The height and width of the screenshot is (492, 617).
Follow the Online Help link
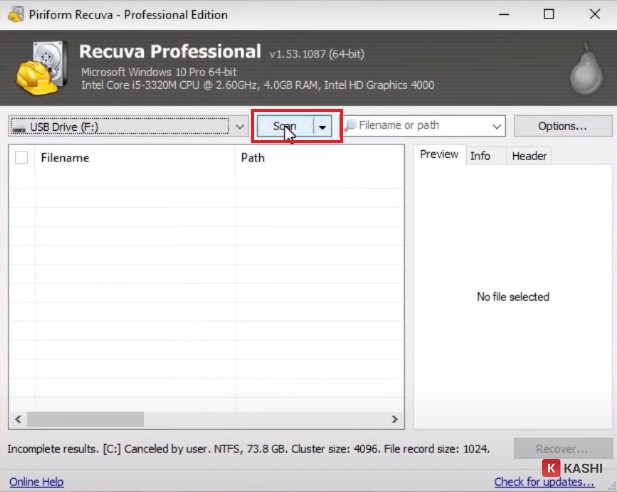click(36, 482)
